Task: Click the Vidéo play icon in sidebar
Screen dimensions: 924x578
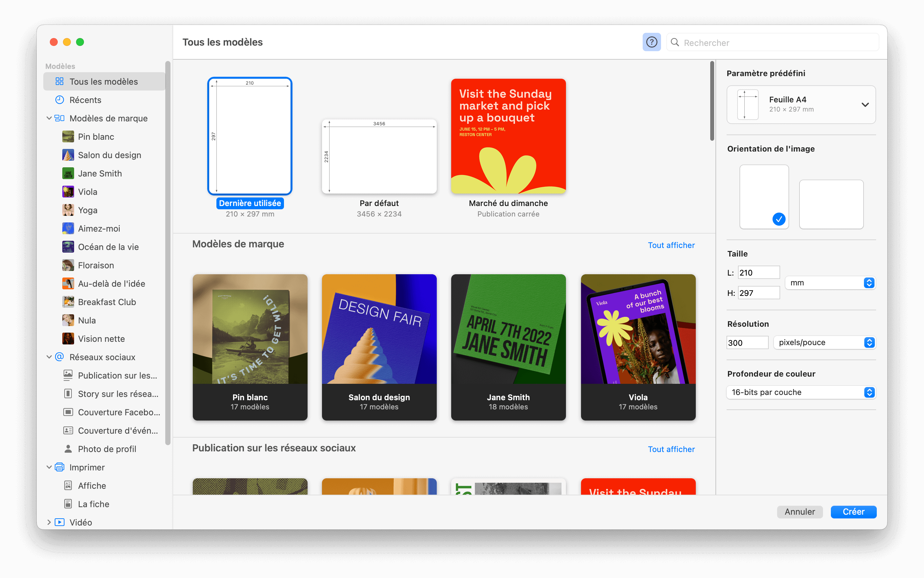Action: tap(59, 522)
